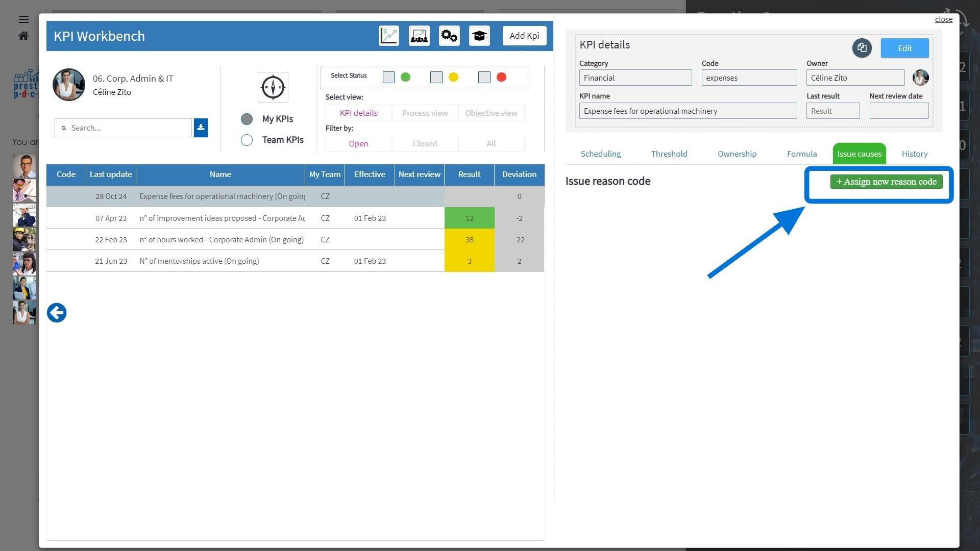Switch to the Threshold tab
Viewport: 980px width, 551px height.
pyautogui.click(x=669, y=154)
